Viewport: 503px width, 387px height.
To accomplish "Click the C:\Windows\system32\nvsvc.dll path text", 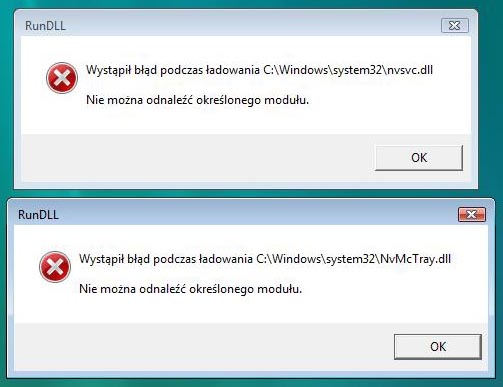I will tap(348, 70).
